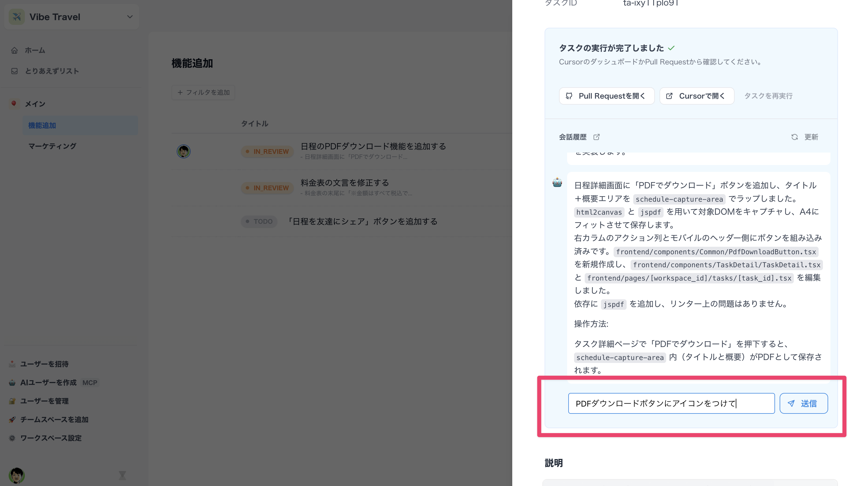The height and width of the screenshot is (486, 868).
Task: Open the ワークスペース設定 gear item
Action: click(x=51, y=438)
